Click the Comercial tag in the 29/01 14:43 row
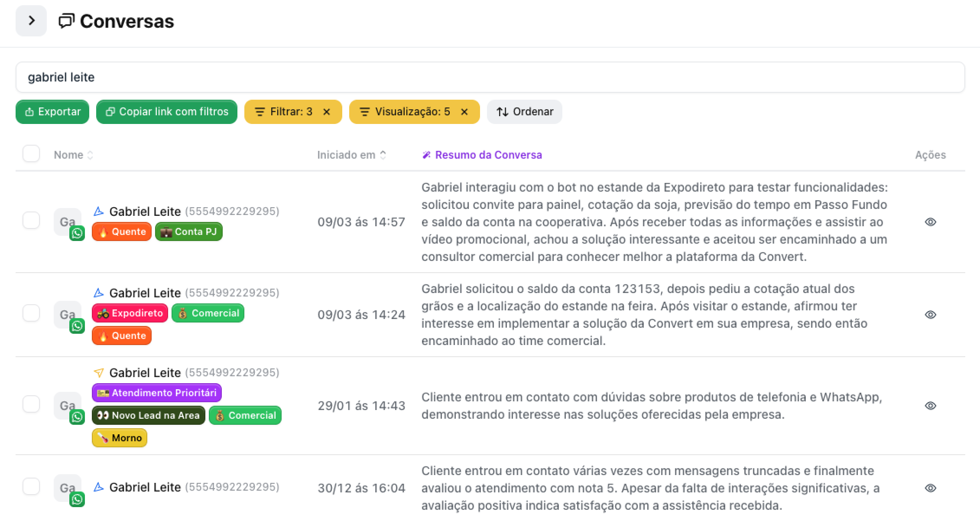Image resolution: width=980 pixels, height=521 pixels. (x=245, y=415)
